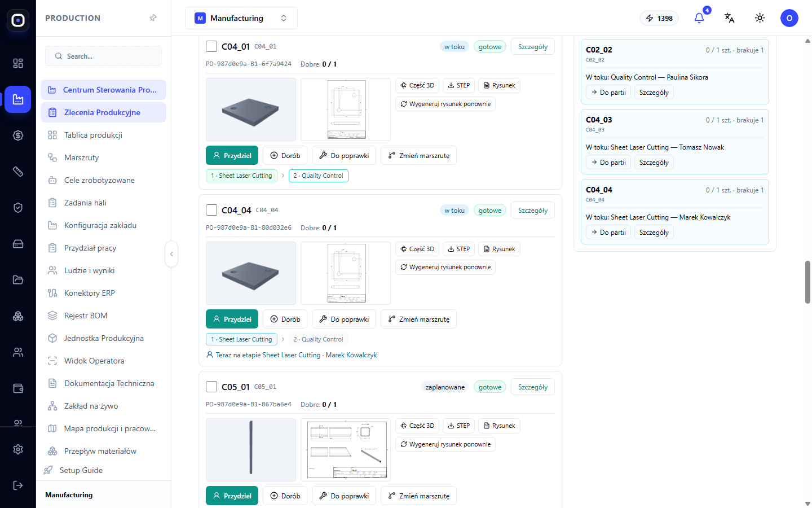Download STEP file for C04_01
The image size is (812, 508).
[458, 85]
